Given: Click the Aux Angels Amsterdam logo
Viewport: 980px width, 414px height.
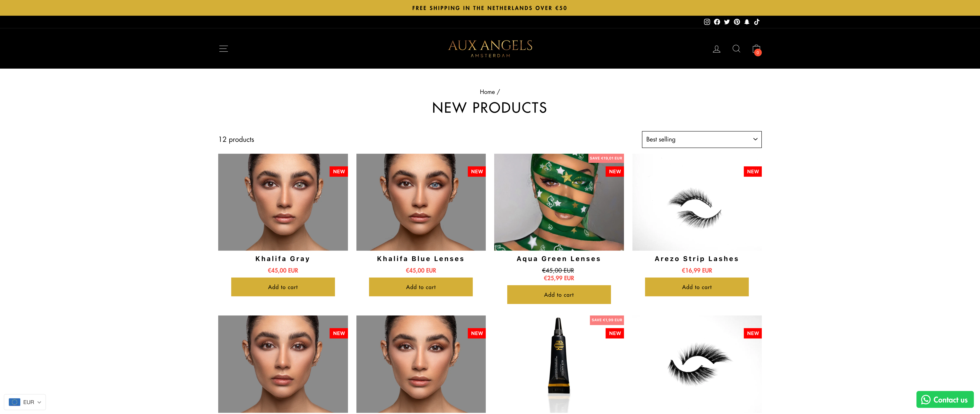Looking at the screenshot, I should pos(490,48).
